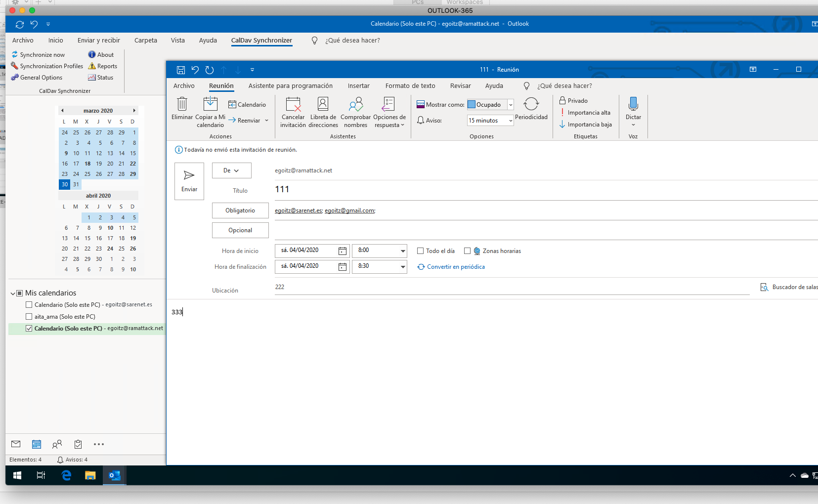Select 18 in marzo 2020 mini calendar
The image size is (818, 504).
(87, 164)
